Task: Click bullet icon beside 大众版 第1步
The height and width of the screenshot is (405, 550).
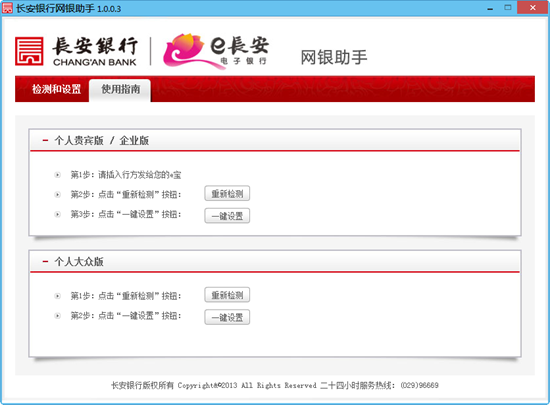Action: point(58,296)
